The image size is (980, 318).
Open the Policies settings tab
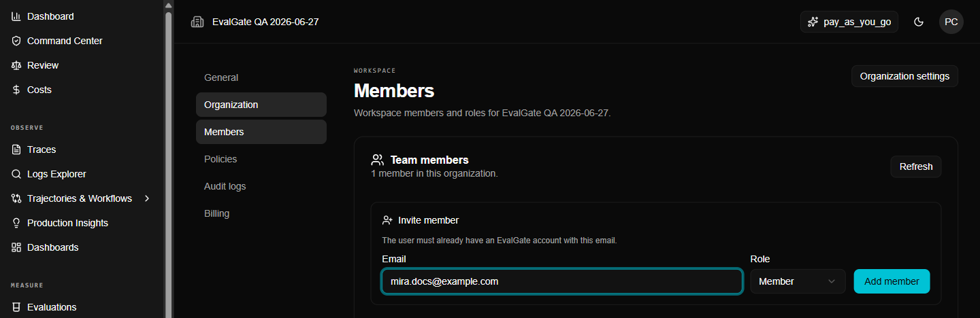coord(261,159)
